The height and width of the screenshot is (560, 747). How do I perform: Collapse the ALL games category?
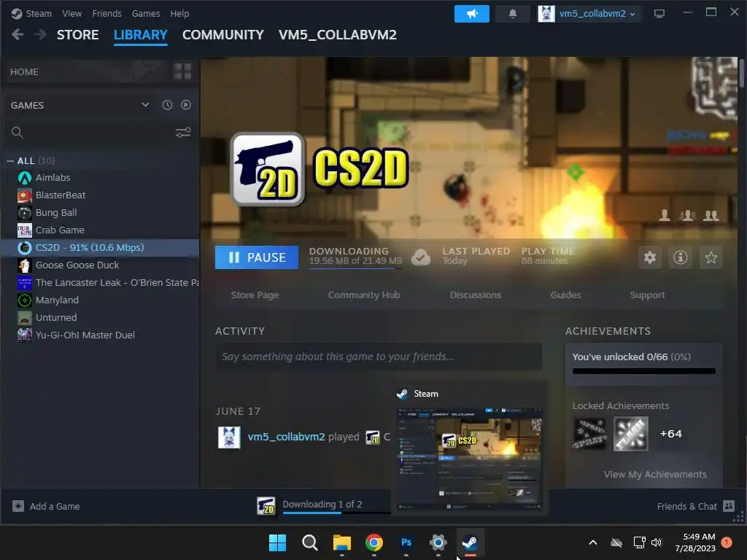coord(10,161)
